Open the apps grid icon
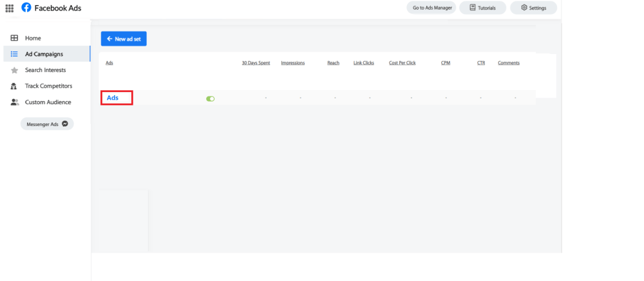The height and width of the screenshot is (281, 644). (10, 8)
